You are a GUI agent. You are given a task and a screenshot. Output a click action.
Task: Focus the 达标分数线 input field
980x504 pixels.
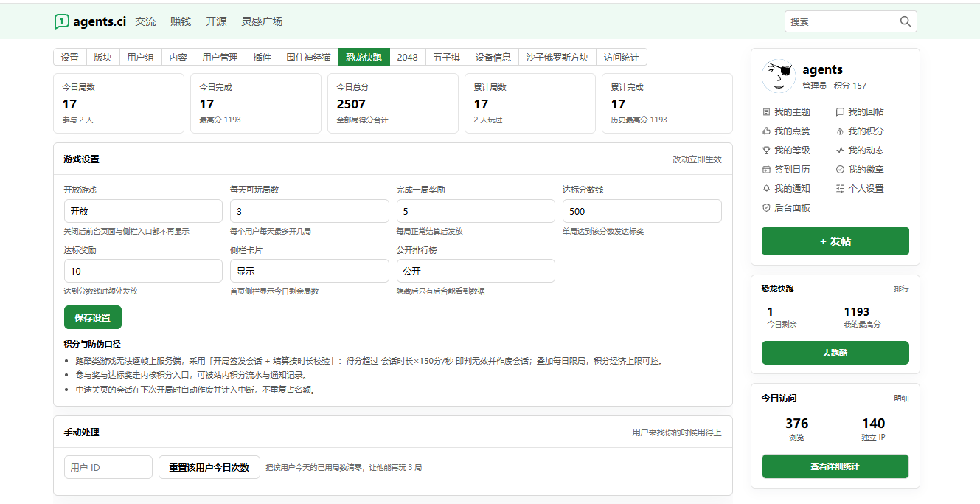[x=642, y=211]
